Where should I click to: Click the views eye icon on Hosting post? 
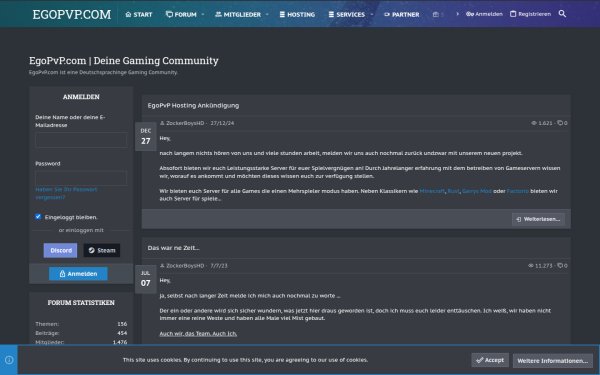(534, 123)
